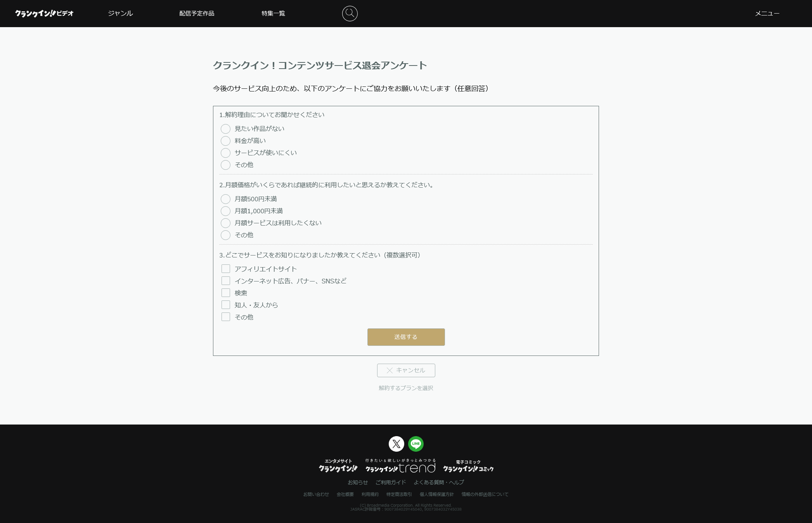Tick the 知人・友人から checkbox
Image resolution: width=812 pixels, height=523 pixels.
[226, 305]
